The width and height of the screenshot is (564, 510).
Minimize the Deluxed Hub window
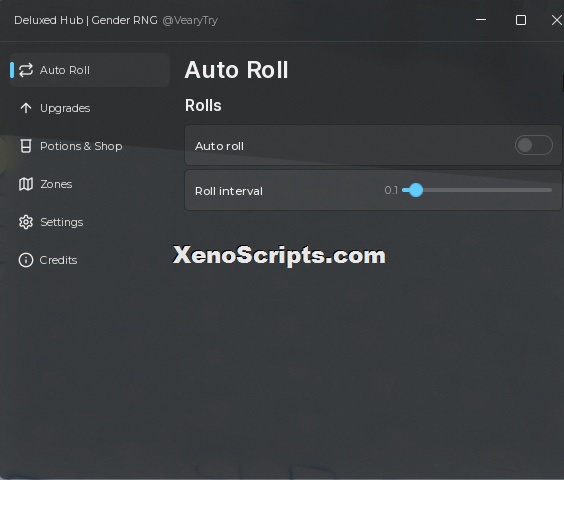481,20
